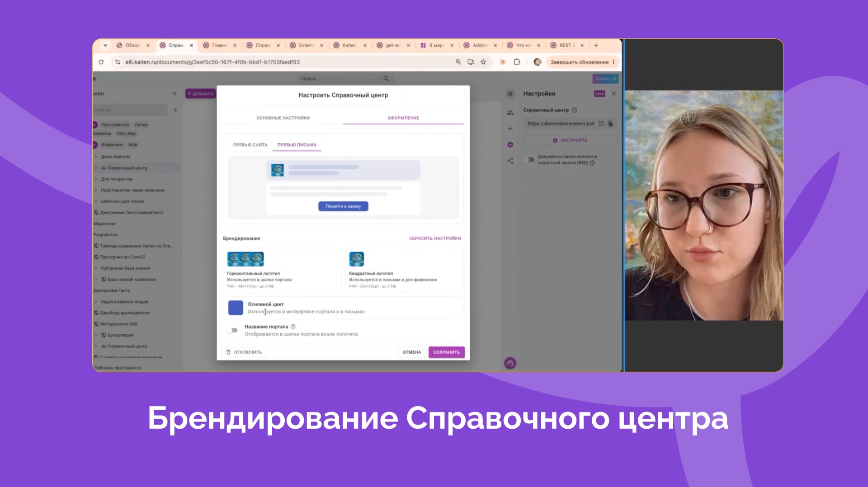Open the round purple support chat button
Viewport: 868px width, 487px height.
tap(510, 363)
